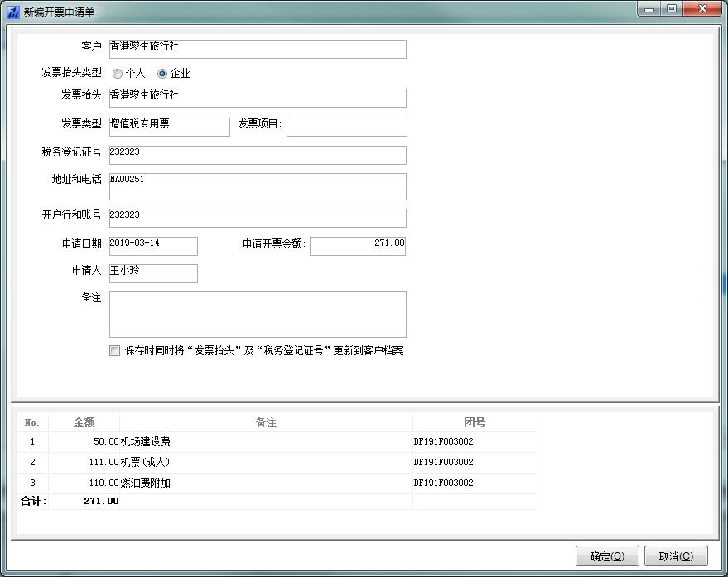Open the 发票类型 field showing 增值税专用票

tap(170, 127)
